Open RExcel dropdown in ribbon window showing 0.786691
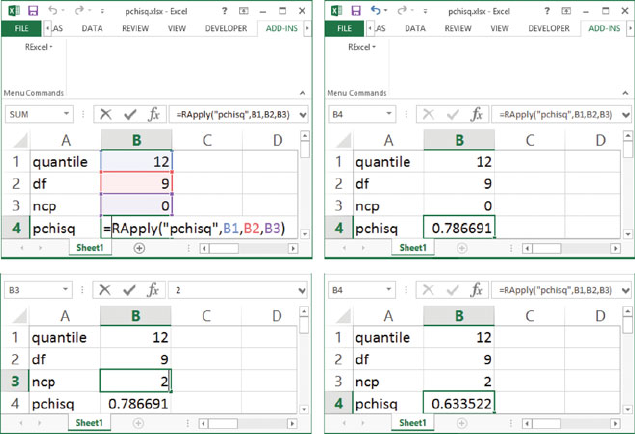This screenshot has width=635, height=434. click(x=362, y=47)
